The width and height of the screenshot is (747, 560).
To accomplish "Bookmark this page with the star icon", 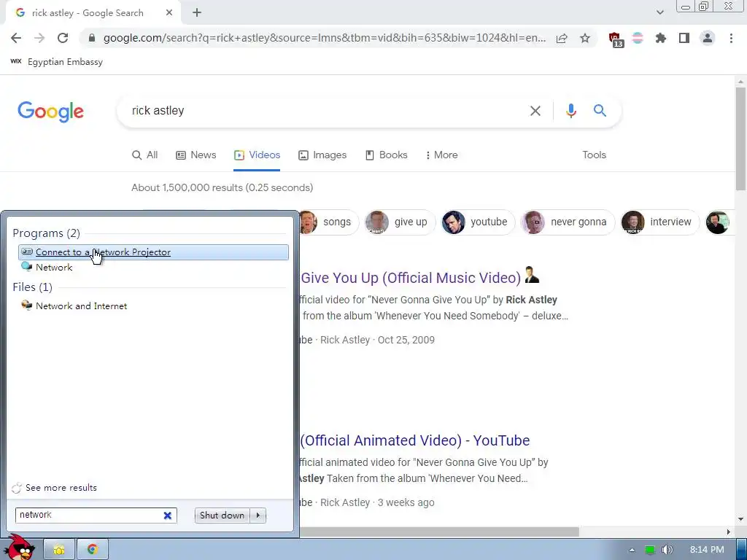I will pos(585,38).
